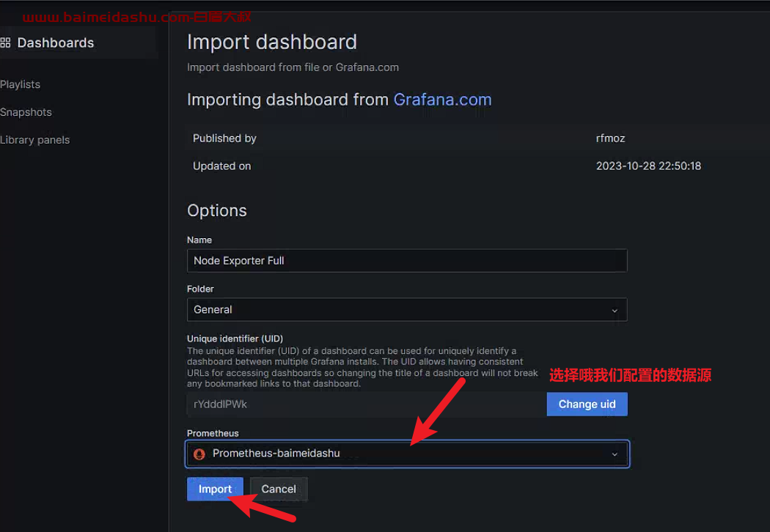Click the Name field containing Node Exporter Full

tap(407, 261)
